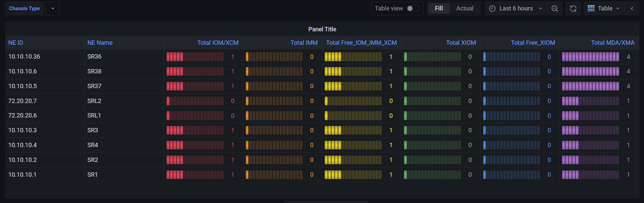Image resolution: width=644 pixels, height=203 pixels.
Task: Click the yellow Free_IOM gauge for SR37
Action: 353,86
